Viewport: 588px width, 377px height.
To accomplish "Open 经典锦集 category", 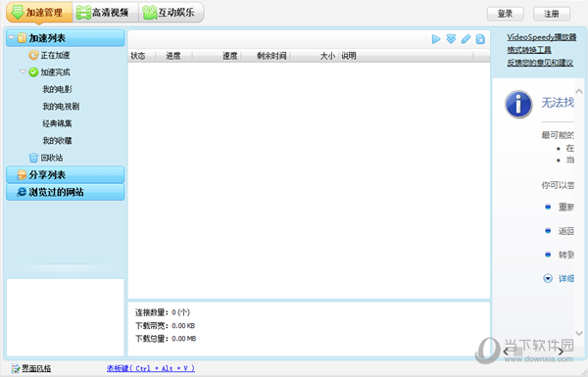I will [57, 123].
